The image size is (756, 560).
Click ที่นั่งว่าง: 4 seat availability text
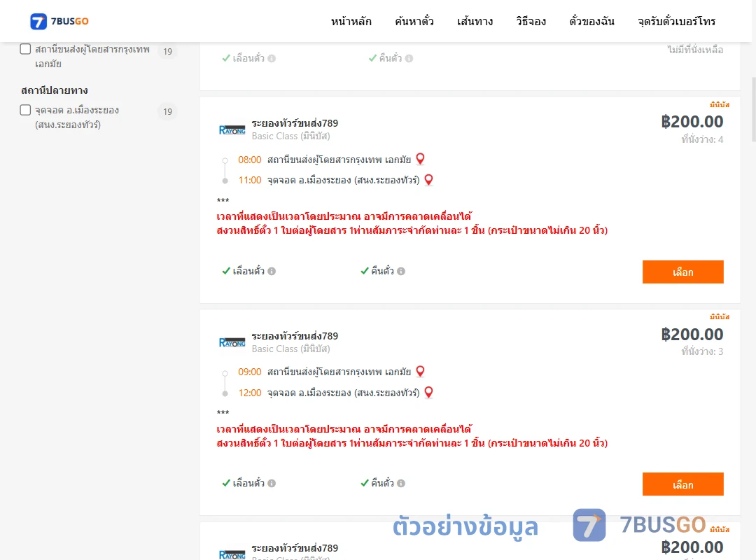(702, 139)
